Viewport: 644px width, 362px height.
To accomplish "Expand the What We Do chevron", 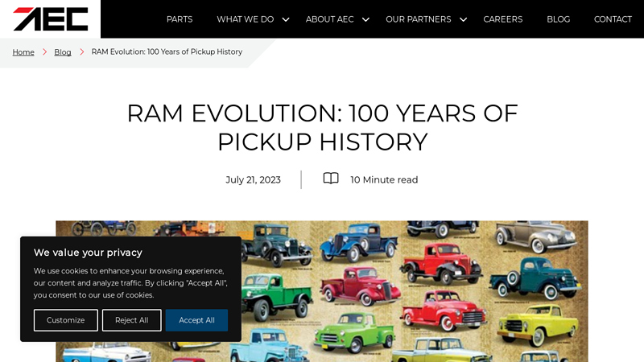I will click(286, 19).
